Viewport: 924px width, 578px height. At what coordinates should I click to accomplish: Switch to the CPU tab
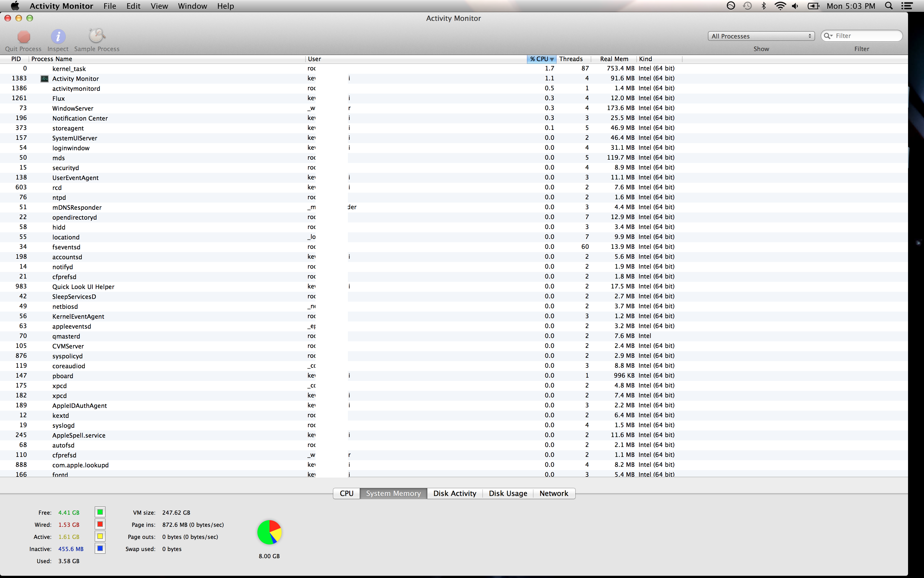347,493
